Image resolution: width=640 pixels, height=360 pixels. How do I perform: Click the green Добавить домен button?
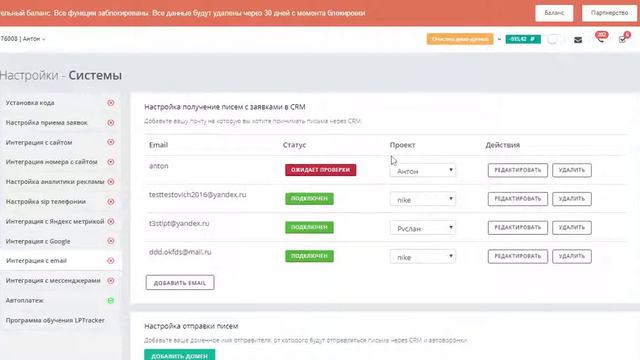click(180, 355)
